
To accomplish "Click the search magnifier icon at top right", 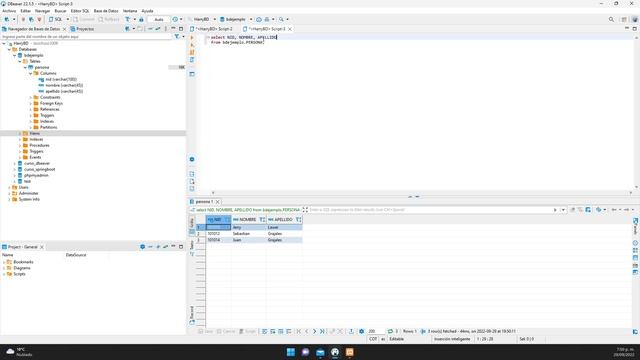I will (611, 19).
